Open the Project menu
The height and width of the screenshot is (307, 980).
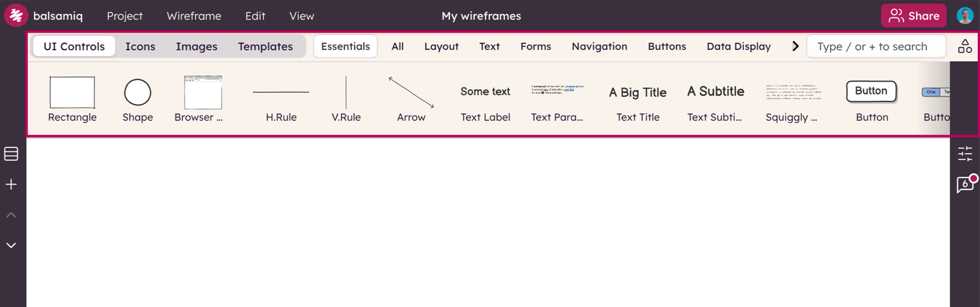pos(125,16)
